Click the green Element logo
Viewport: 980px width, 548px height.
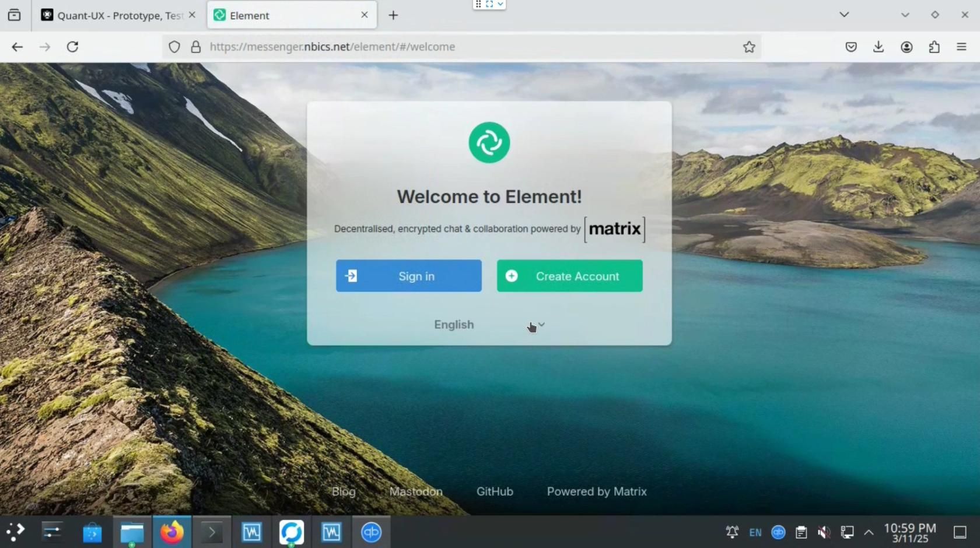coord(489,143)
